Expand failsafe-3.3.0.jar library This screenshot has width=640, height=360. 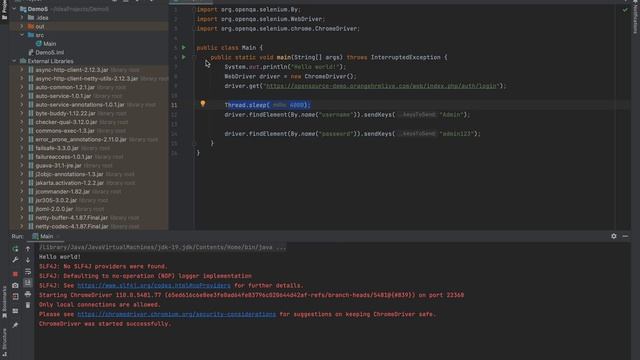[x=22, y=148]
